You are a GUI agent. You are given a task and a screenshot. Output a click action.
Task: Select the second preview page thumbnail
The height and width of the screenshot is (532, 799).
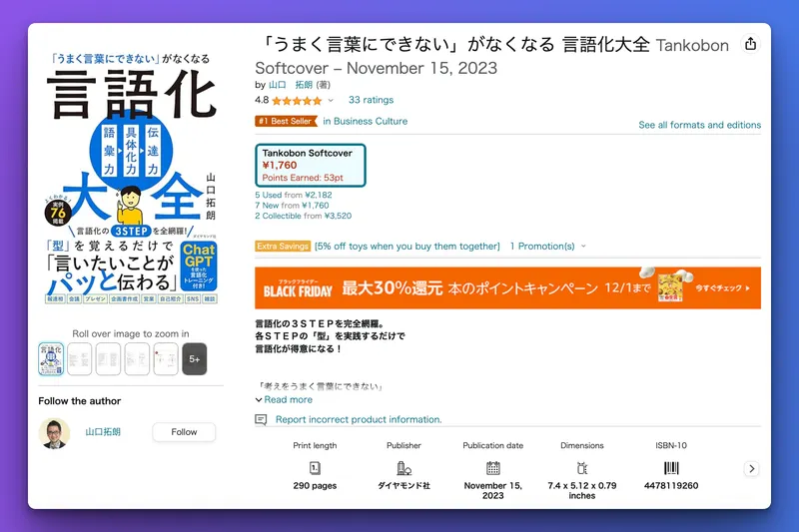[x=80, y=359]
